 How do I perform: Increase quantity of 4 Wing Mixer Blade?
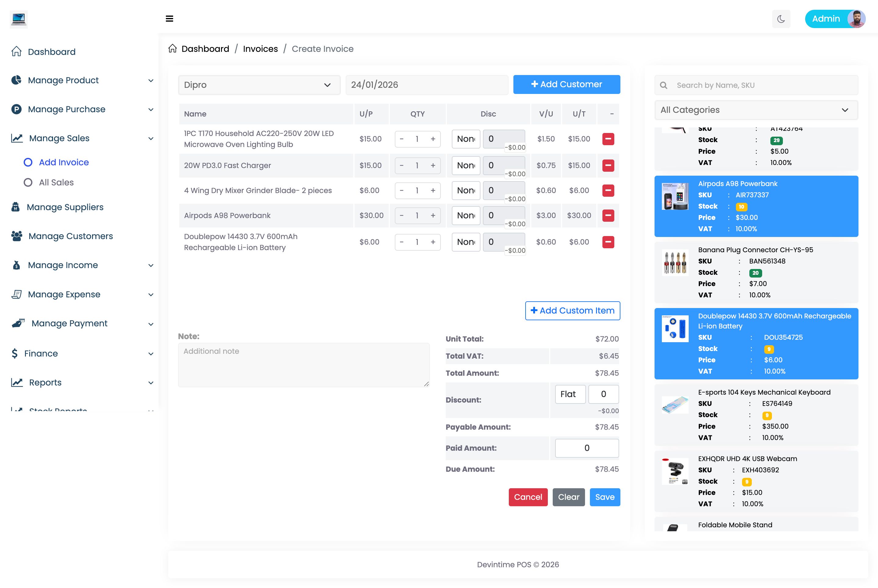click(x=433, y=191)
